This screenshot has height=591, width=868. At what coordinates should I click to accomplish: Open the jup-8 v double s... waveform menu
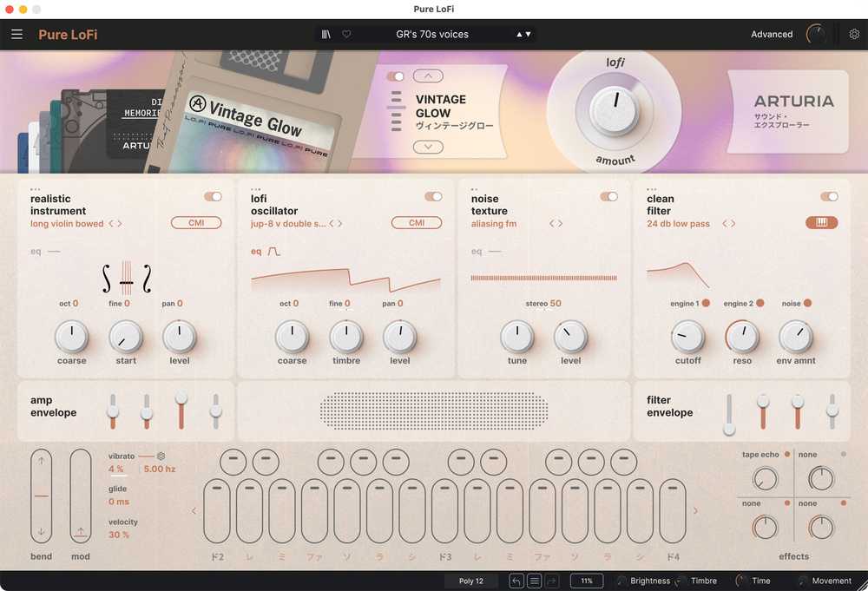click(288, 224)
